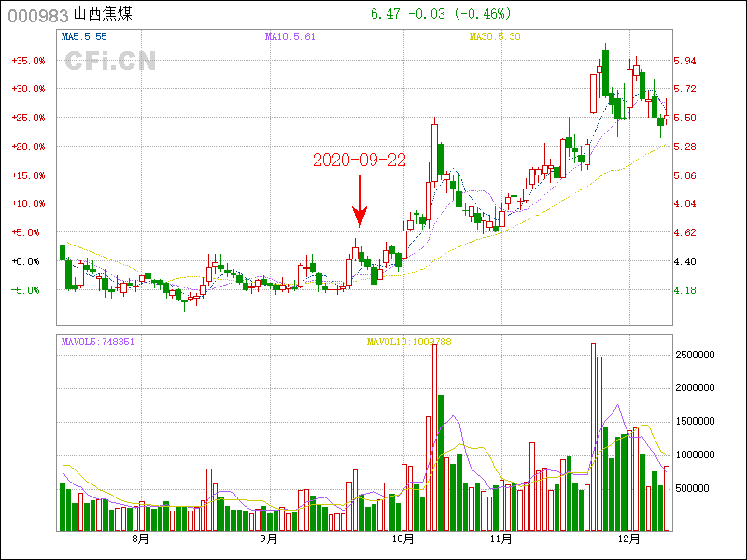The image size is (747, 560).
Task: Click the 10月 label on the time axis
Action: (403, 539)
